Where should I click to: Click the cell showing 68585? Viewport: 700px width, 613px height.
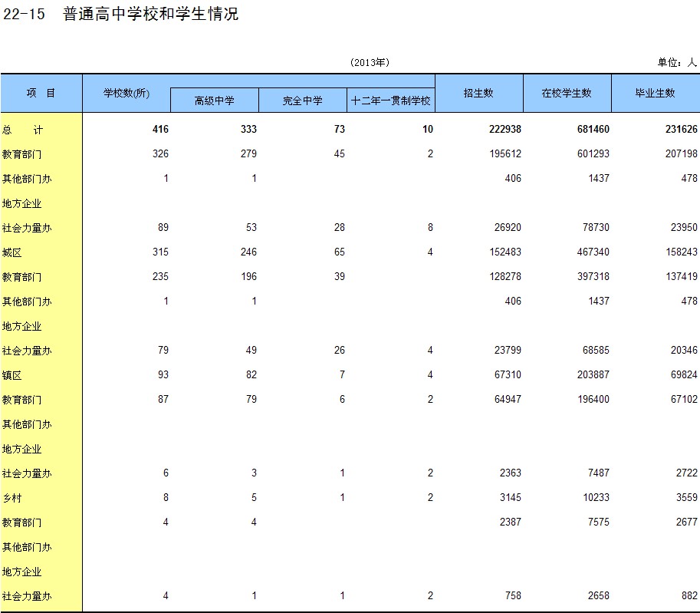596,351
